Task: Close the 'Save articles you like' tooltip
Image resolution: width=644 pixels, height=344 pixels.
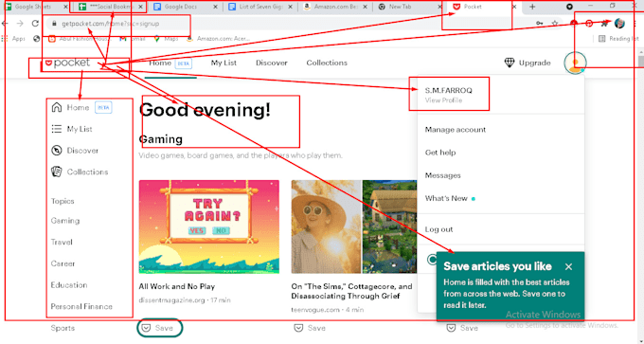Action: pos(568,266)
